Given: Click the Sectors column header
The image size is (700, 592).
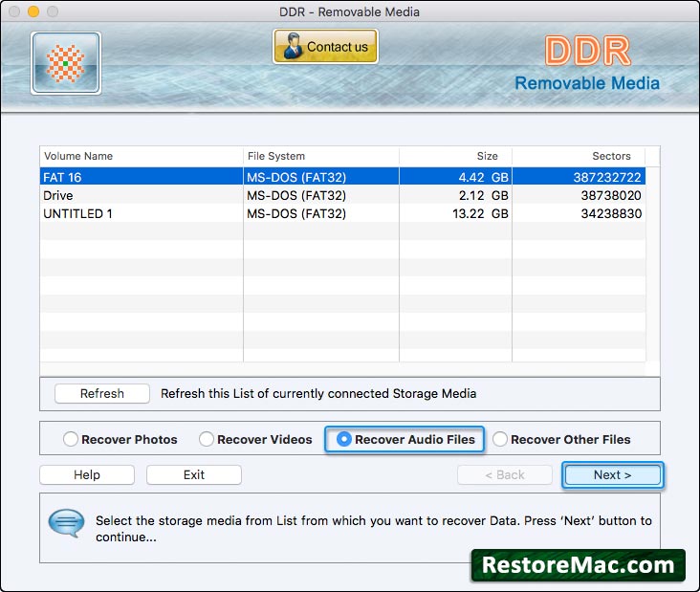Looking at the screenshot, I should (579, 156).
